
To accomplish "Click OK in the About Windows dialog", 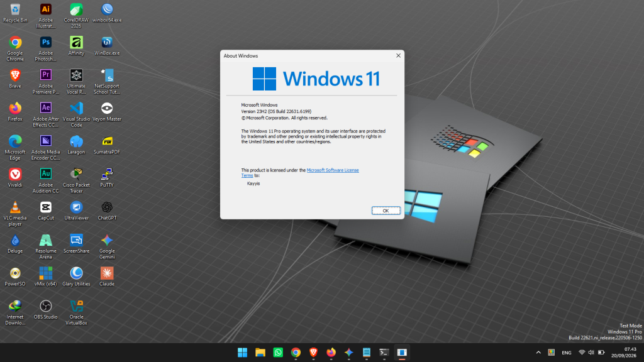I will [386, 211].
